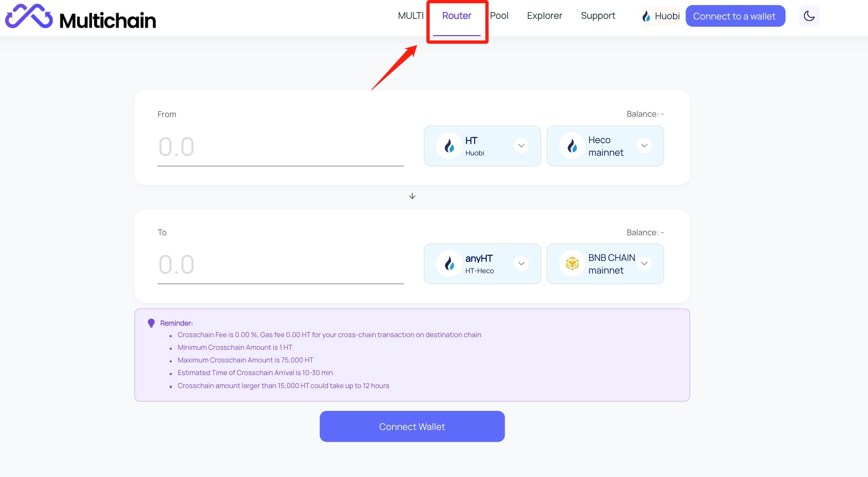Screen dimensions: 868x477
Task: Switch to the Router tab
Action: (x=457, y=16)
